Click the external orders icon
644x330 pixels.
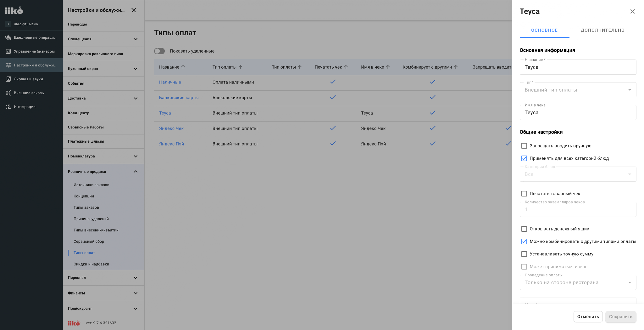(x=8, y=93)
